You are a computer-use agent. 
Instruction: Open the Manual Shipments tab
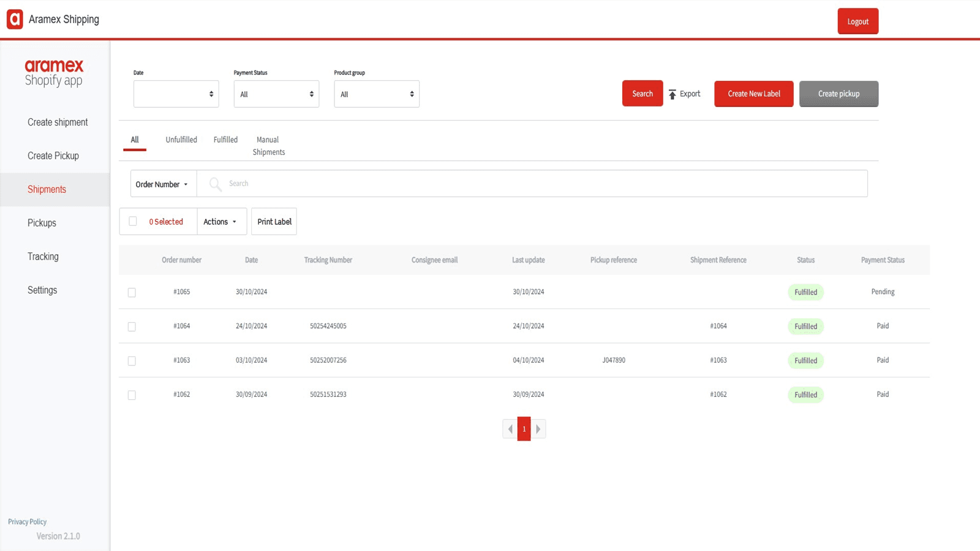point(268,146)
